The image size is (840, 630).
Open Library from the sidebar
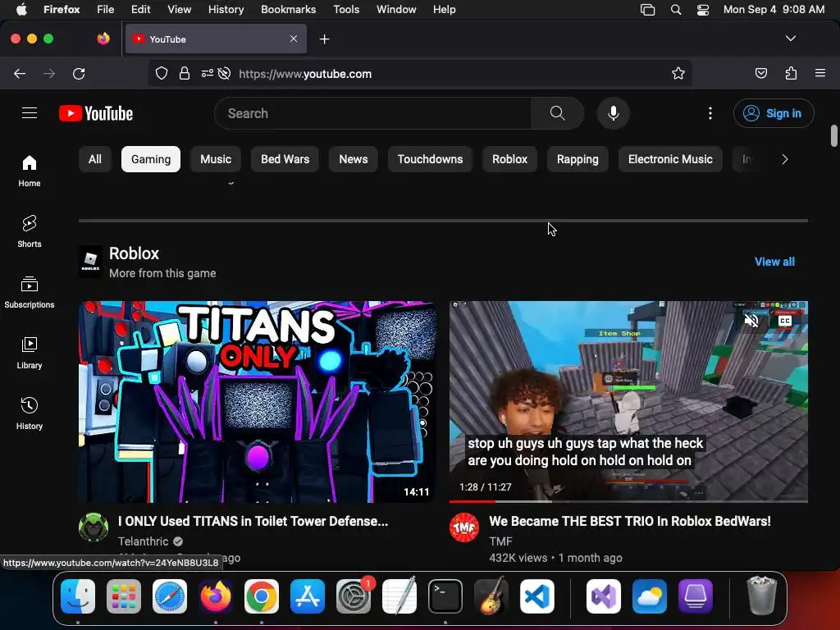[30, 353]
